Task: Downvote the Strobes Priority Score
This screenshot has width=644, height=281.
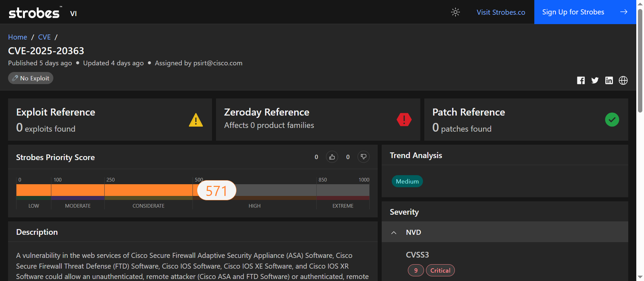Action: [x=363, y=157]
